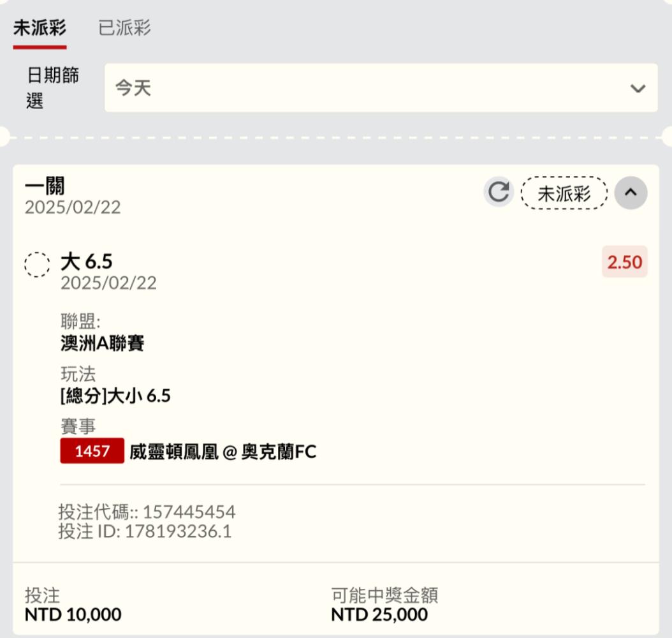The width and height of the screenshot is (672, 638).
Task: Click the [總分]大小 6.5 play type text
Action: 115,396
